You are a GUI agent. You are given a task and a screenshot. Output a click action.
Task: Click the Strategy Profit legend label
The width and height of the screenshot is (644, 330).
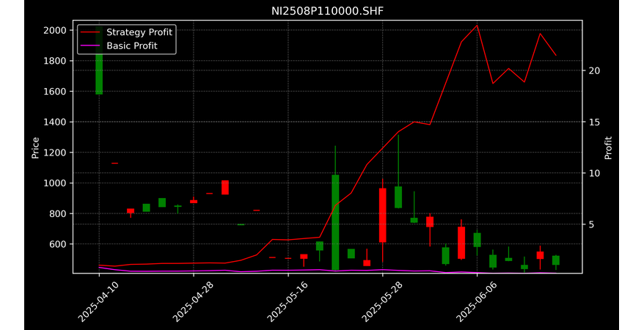tap(139, 32)
